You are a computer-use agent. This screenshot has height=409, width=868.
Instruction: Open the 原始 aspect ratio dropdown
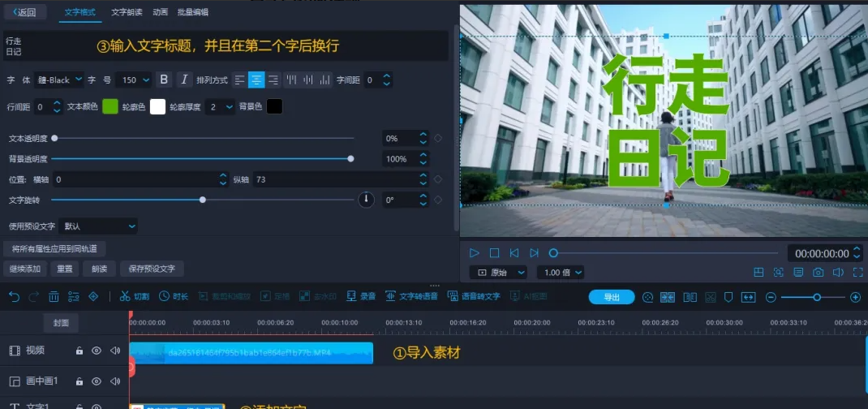[x=498, y=273]
